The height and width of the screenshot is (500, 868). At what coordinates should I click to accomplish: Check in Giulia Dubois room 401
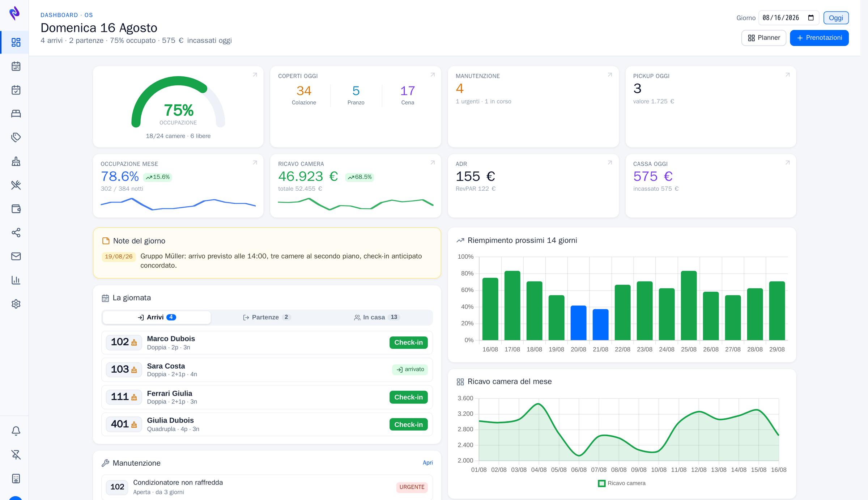click(x=408, y=425)
